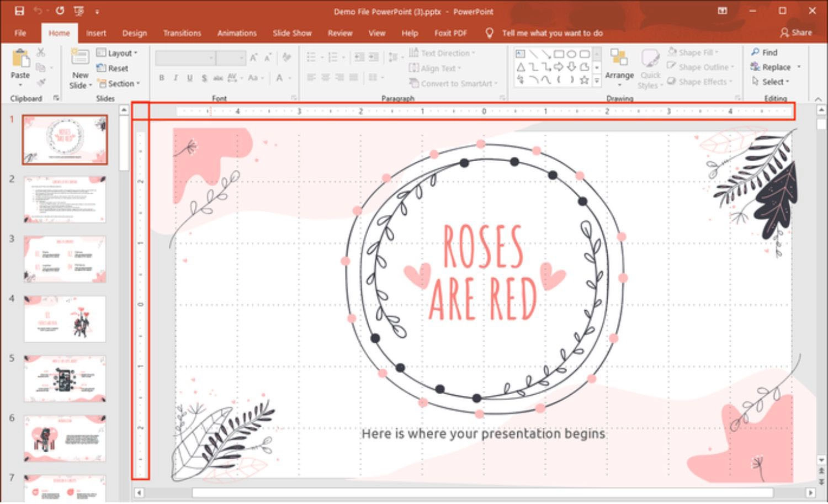Switch to the Insert tab
Screen dimensions: 828x504
(x=95, y=33)
